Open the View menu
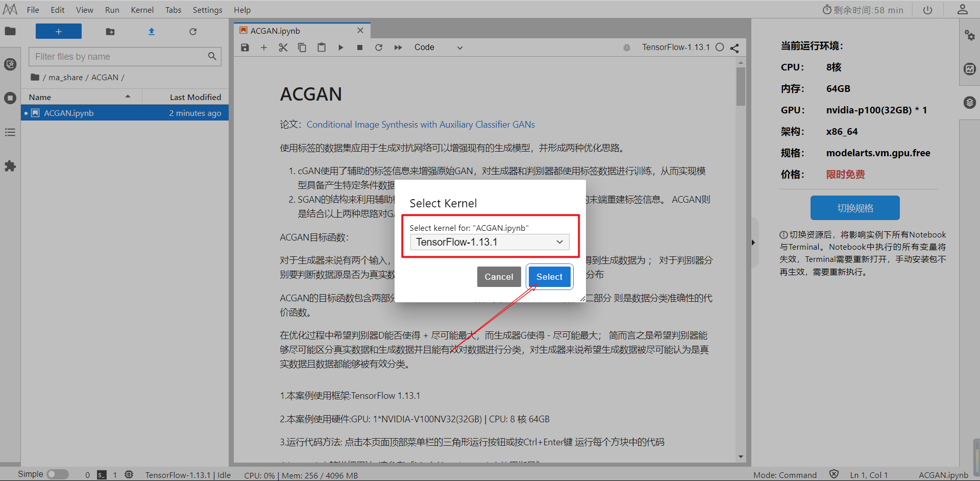The height and width of the screenshot is (481, 980). (85, 10)
